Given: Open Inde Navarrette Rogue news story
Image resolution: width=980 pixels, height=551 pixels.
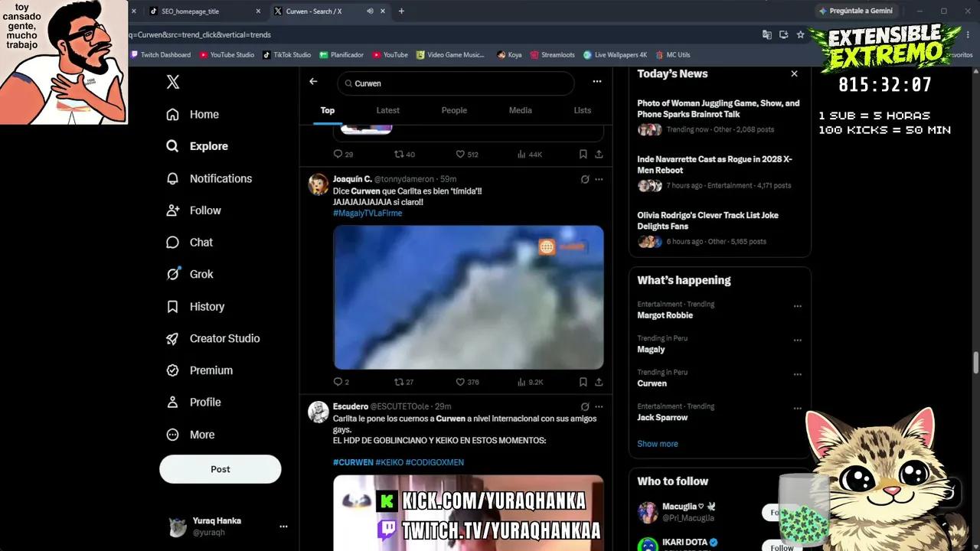Looking at the screenshot, I should tap(720, 174).
